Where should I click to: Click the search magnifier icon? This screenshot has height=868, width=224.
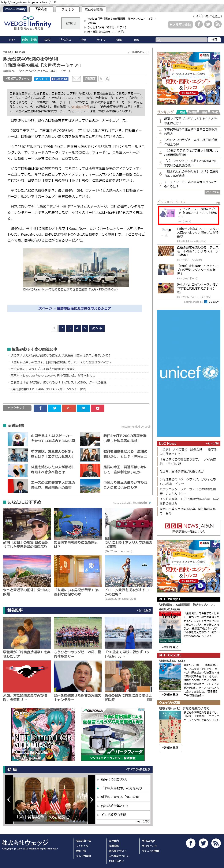tap(158, 40)
